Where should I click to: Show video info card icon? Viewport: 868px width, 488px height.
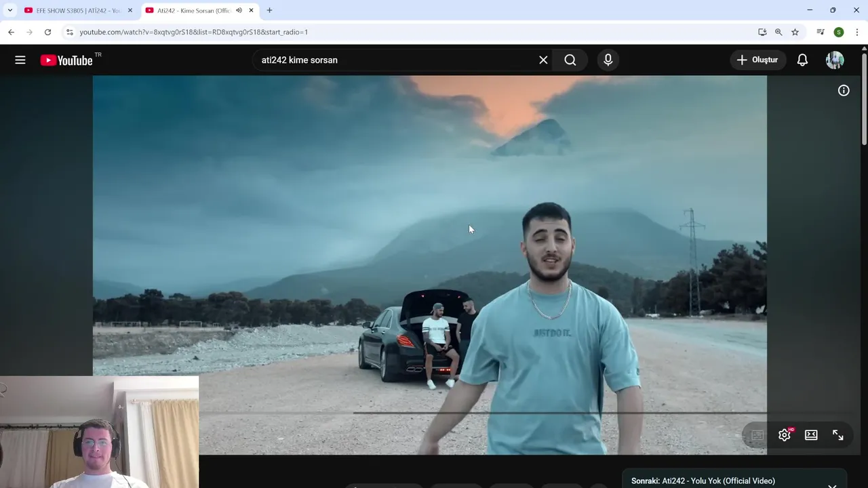[844, 90]
